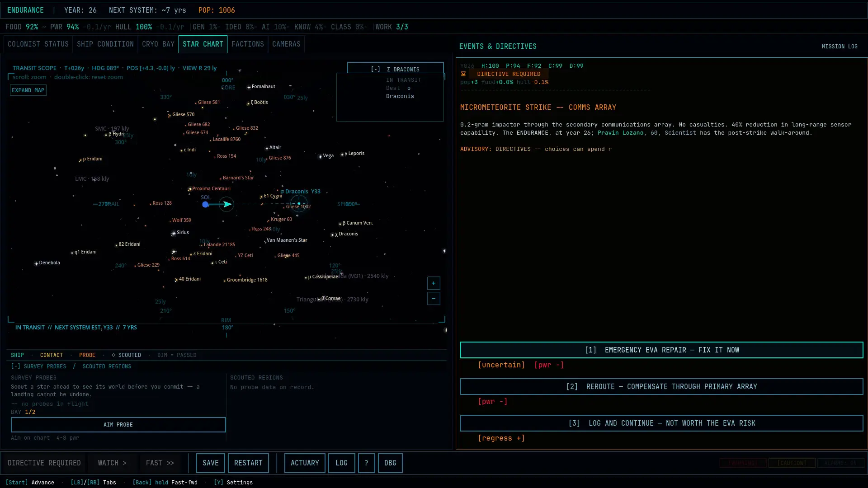Screen dimensions: 868x488
Task: Select the σ Draconis destination marker
Action: click(x=299, y=203)
